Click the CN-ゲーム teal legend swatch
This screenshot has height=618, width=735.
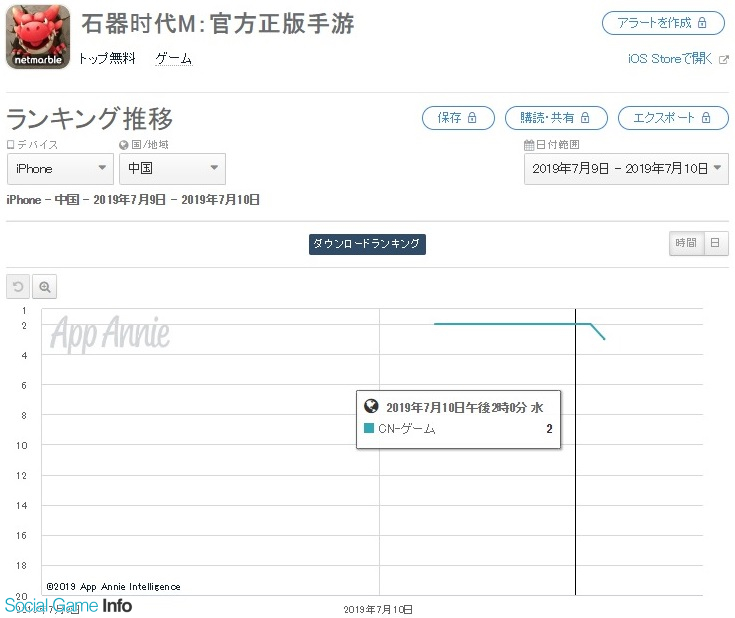[x=369, y=428]
